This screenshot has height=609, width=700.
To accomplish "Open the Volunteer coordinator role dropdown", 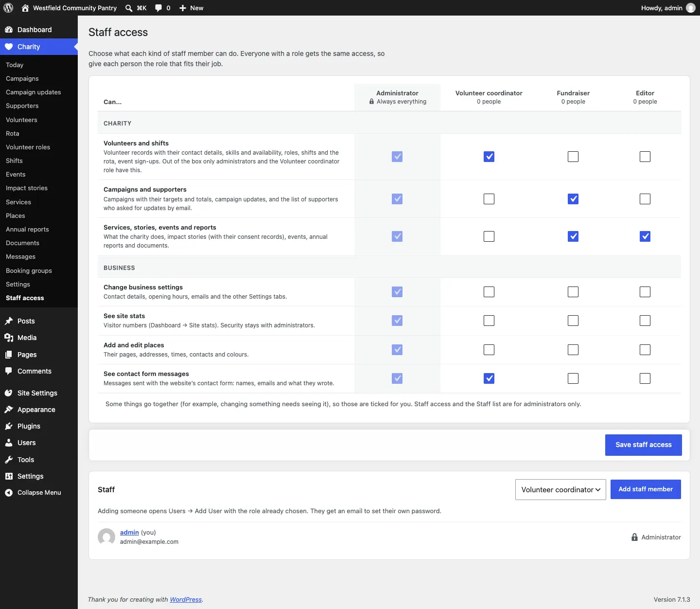I will pyautogui.click(x=560, y=489).
